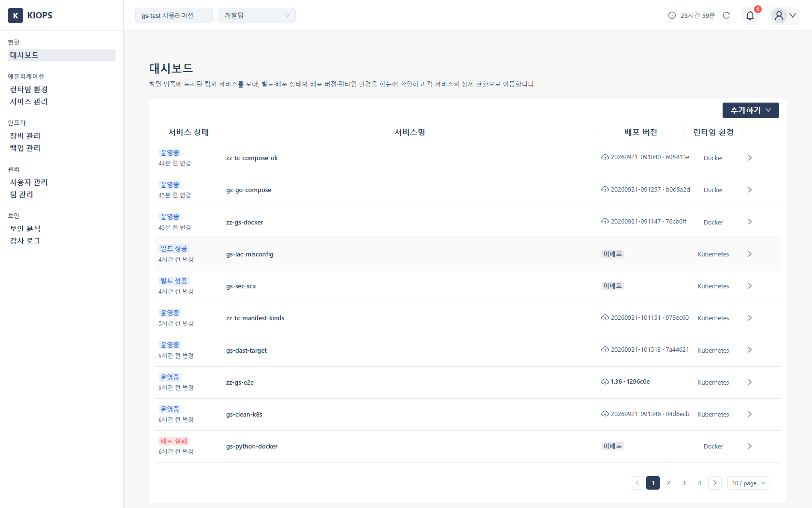Go to page 2 of the table

point(668,483)
